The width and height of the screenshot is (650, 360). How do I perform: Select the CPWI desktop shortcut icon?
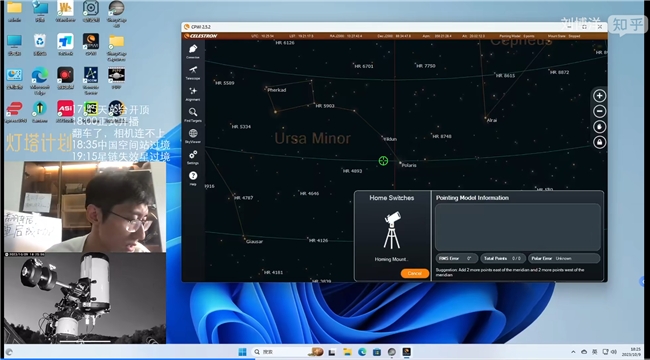tap(91, 44)
